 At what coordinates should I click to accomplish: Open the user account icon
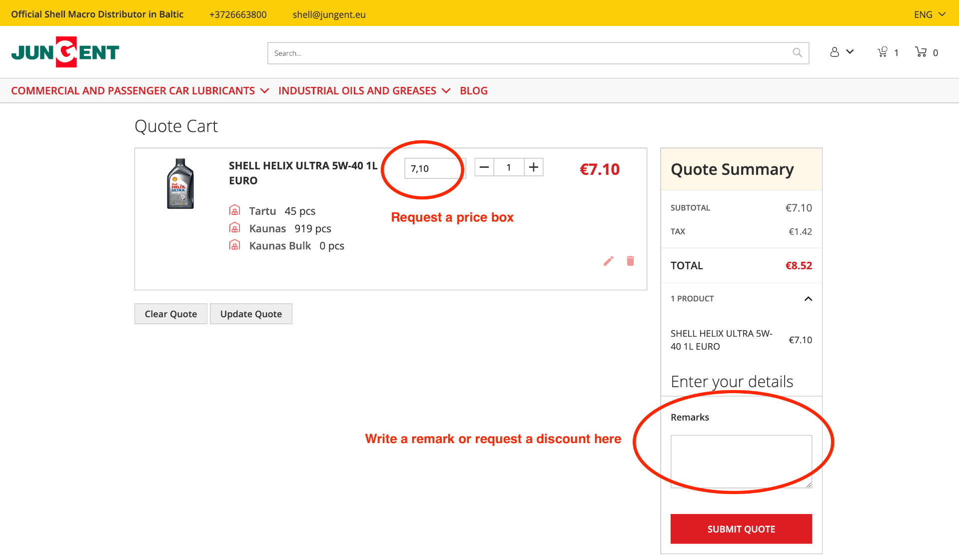click(835, 52)
